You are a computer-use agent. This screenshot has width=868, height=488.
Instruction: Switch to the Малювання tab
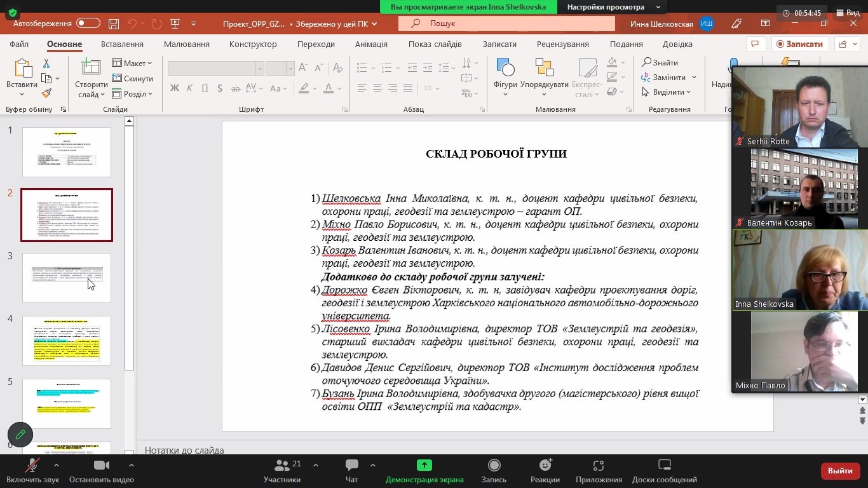[187, 44]
